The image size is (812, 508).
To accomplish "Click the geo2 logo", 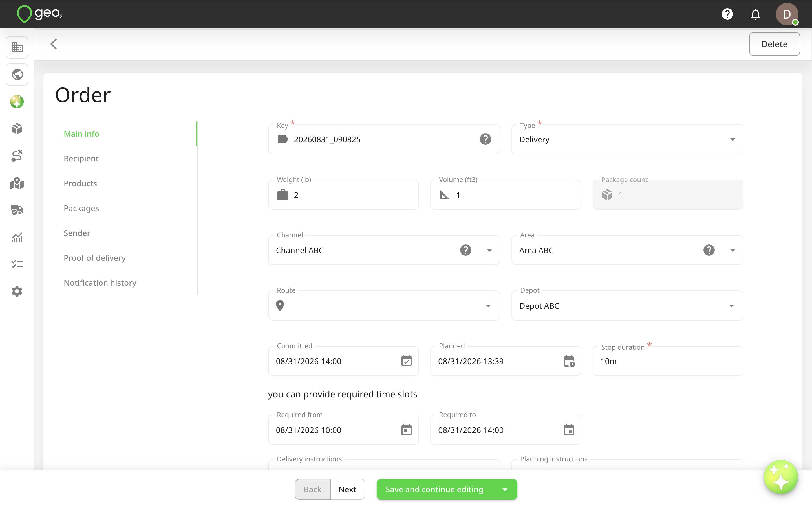I will 39,14.
